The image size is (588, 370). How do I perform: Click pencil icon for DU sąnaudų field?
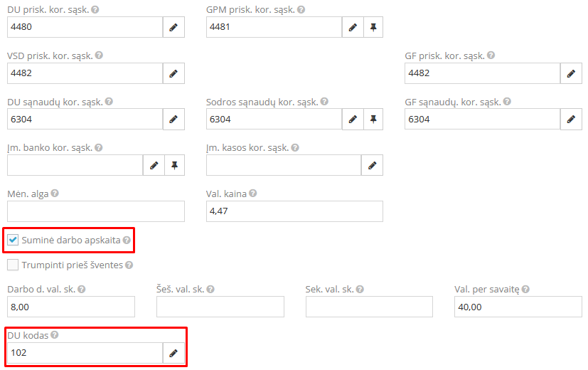[173, 120]
